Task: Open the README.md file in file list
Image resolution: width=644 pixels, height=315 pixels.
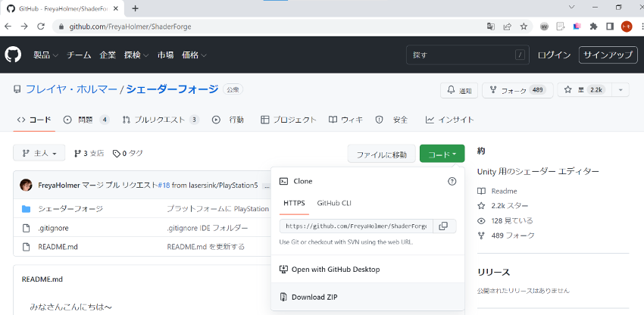Action: [58, 247]
